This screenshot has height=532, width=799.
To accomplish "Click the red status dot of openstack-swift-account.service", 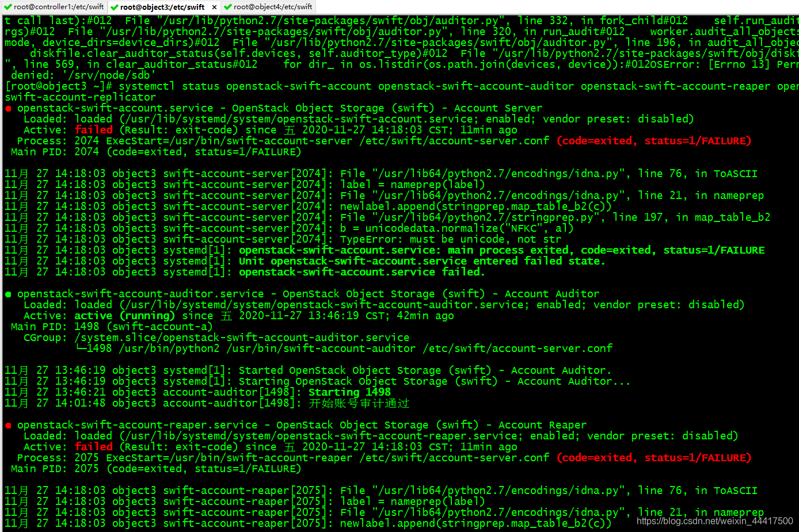I will (x=8, y=108).
